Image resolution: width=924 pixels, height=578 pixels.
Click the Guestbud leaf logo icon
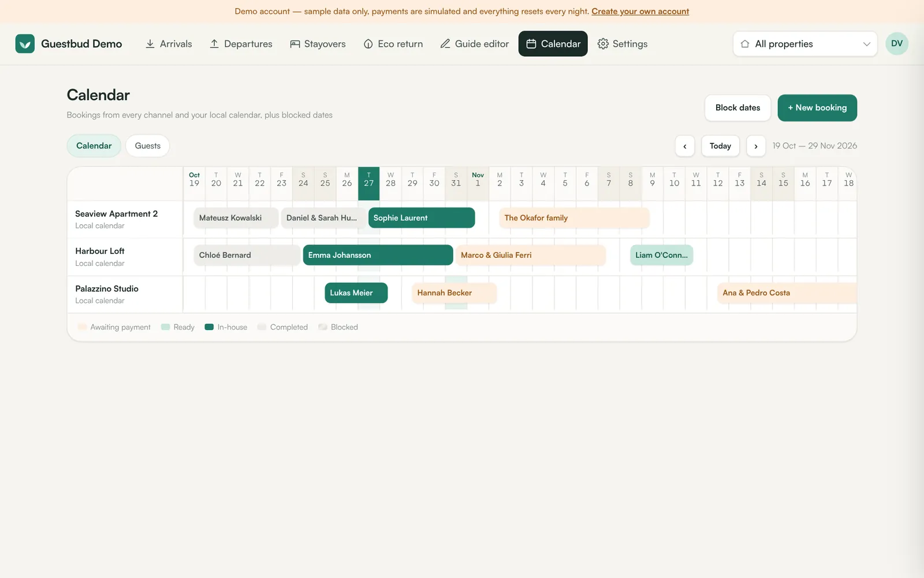click(x=25, y=43)
